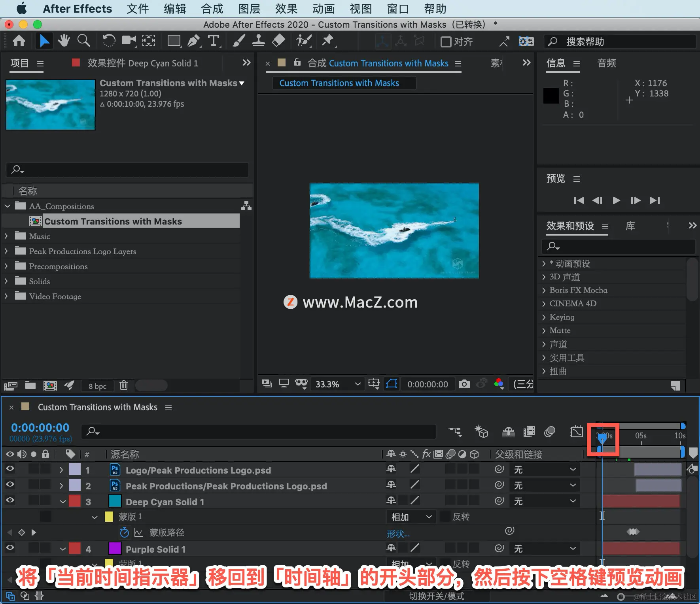
Task: Create a new folder in Project panel
Action: [x=30, y=385]
